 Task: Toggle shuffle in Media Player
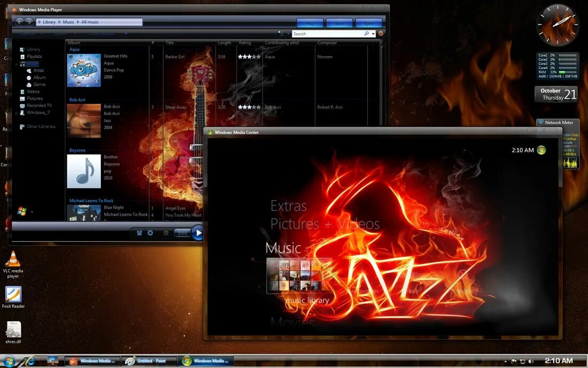[x=140, y=233]
